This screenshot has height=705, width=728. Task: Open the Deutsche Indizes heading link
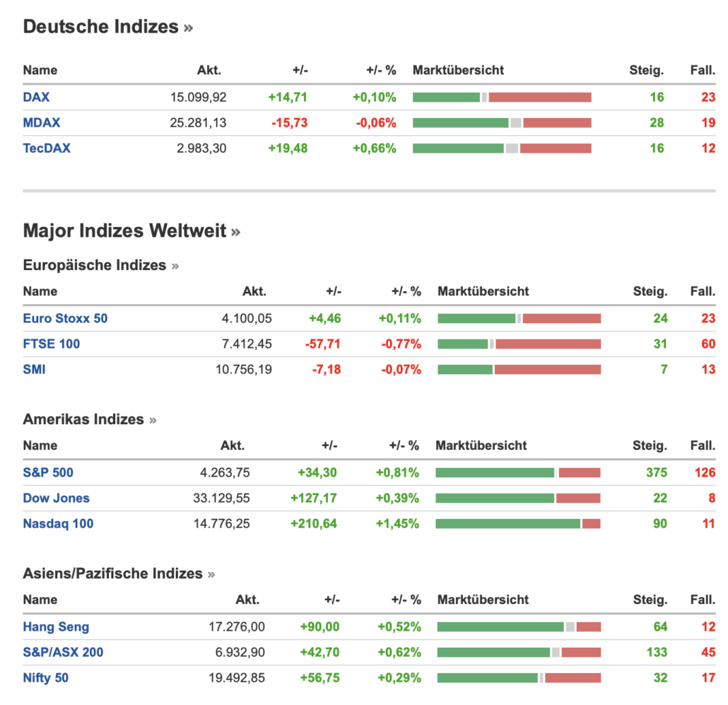coord(107,26)
